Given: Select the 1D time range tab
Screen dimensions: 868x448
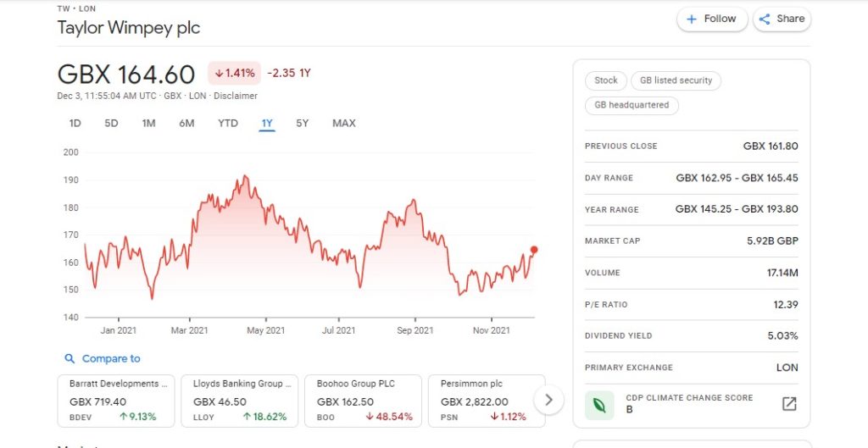Looking at the screenshot, I should 75,124.
